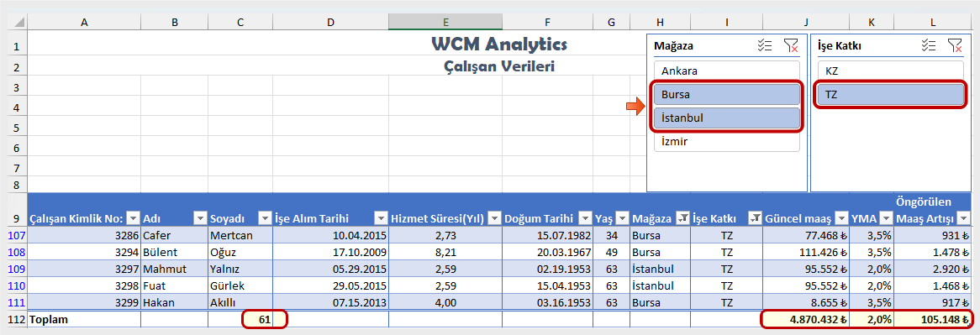The height and width of the screenshot is (335, 980).
Task: Open active filter icon on İşe Katkı column
Action: [756, 217]
